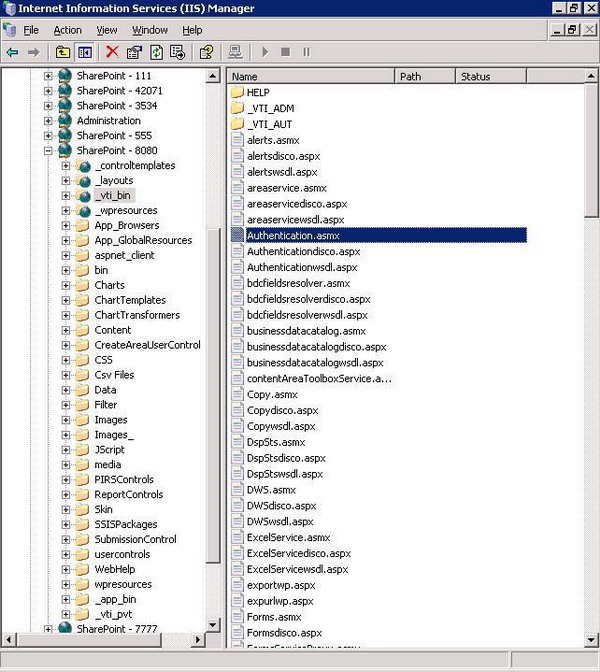Screen dimensions: 600x672
Task: Click the Connect to computer toolbar icon
Action: coord(235,52)
